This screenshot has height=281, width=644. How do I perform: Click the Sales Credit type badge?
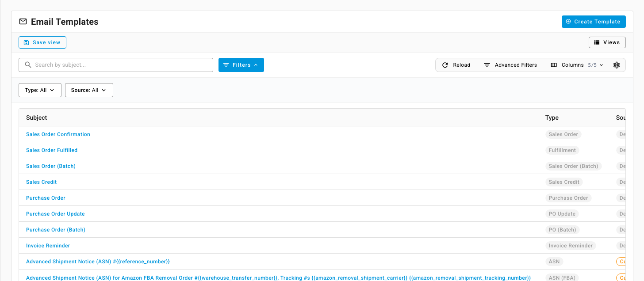tap(564, 182)
